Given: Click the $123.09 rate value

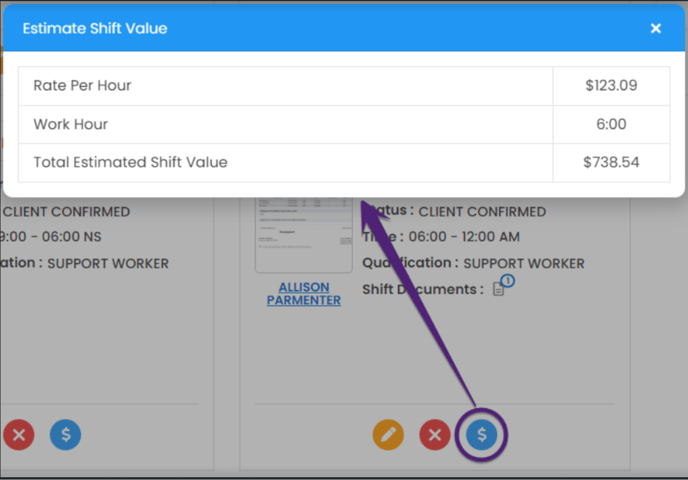Looking at the screenshot, I should pyautogui.click(x=611, y=86).
